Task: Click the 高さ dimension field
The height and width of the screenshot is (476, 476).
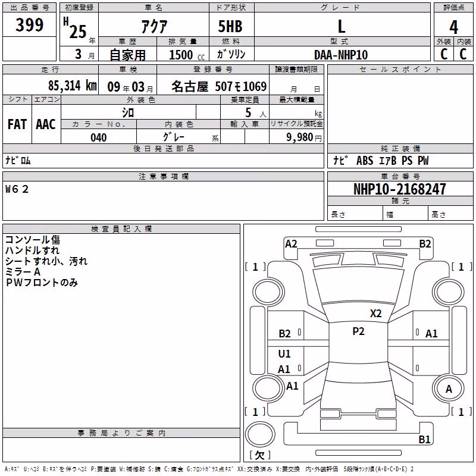Action: (450, 213)
